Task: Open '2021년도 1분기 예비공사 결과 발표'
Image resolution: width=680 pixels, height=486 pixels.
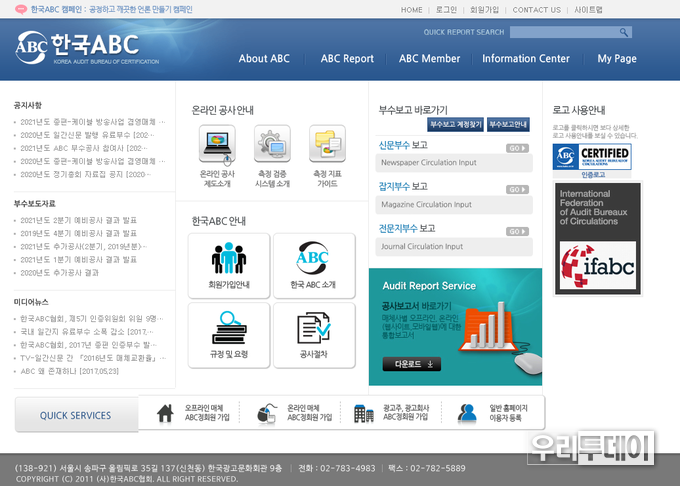Action: click(x=78, y=259)
